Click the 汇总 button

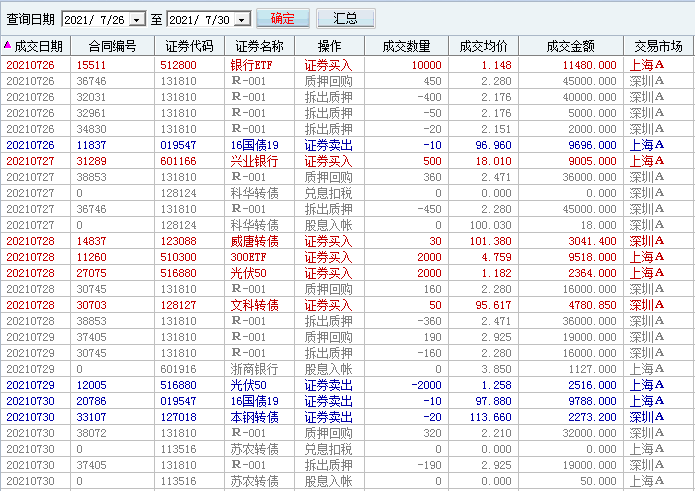pos(346,19)
